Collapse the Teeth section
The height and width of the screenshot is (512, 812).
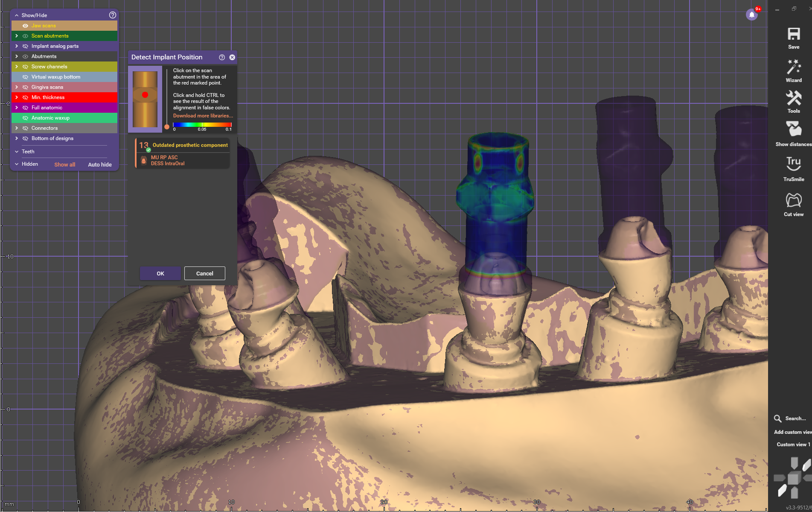(17, 152)
